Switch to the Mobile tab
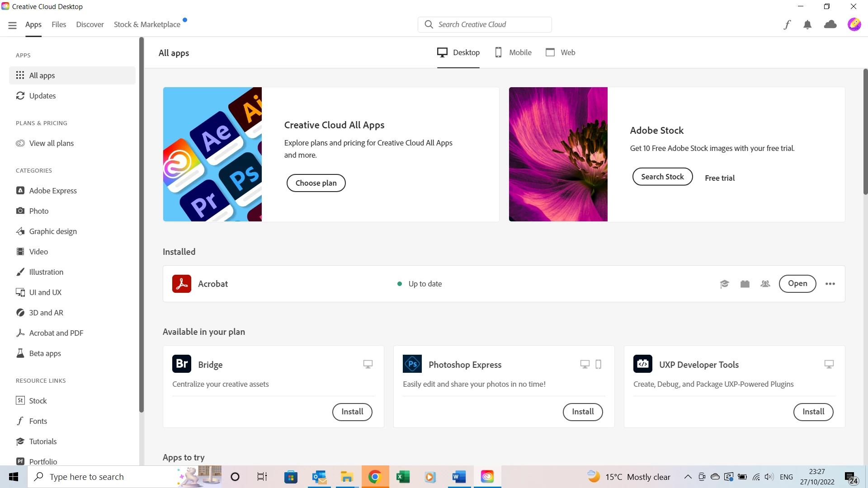The height and width of the screenshot is (488, 868). (x=513, y=52)
